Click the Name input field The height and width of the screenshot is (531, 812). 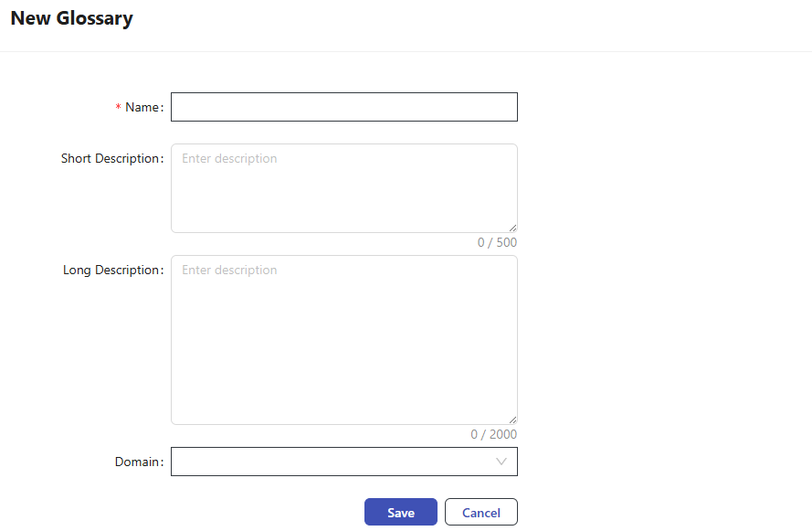tap(343, 107)
